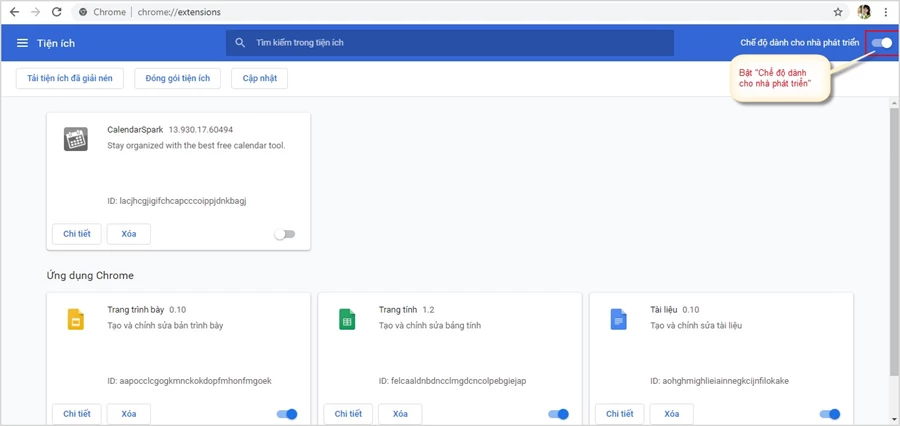The image size is (900, 426).
Task: Disable the Trang tính app
Action: click(x=558, y=414)
